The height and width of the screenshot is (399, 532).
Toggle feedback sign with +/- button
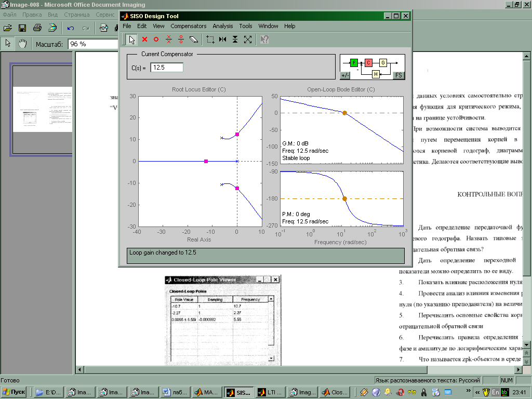(x=345, y=75)
